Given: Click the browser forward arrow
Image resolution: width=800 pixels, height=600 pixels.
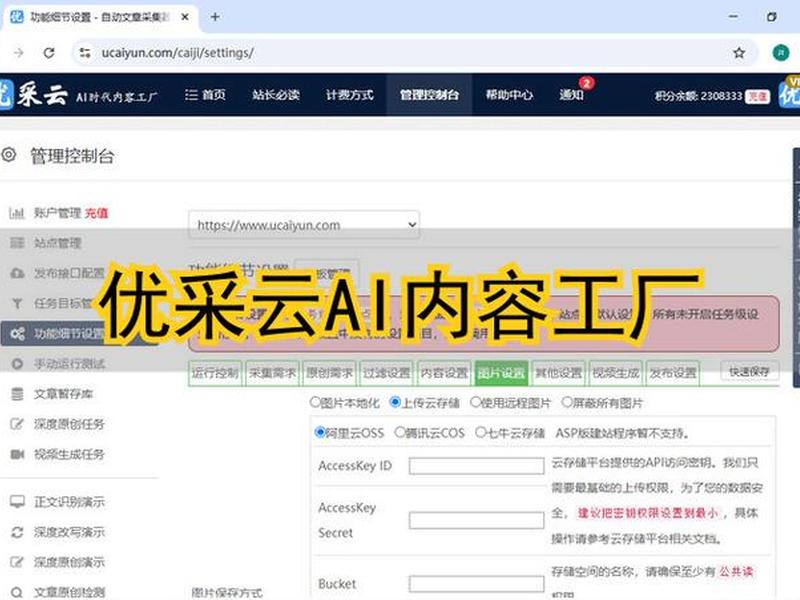Looking at the screenshot, I should coord(18,53).
